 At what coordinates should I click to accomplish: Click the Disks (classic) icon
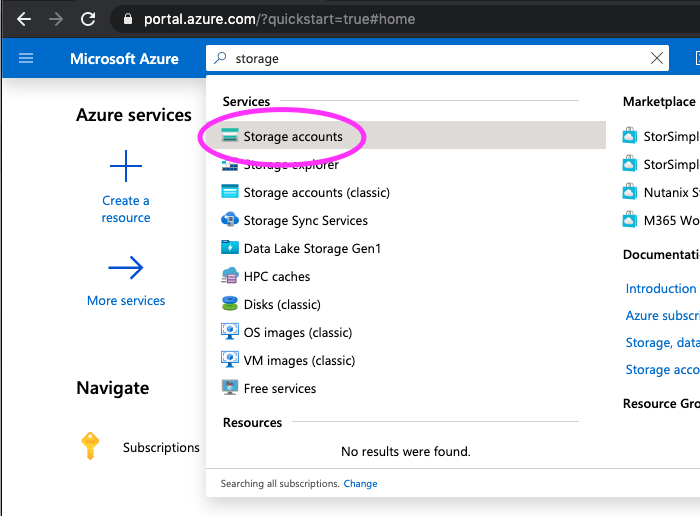230,304
